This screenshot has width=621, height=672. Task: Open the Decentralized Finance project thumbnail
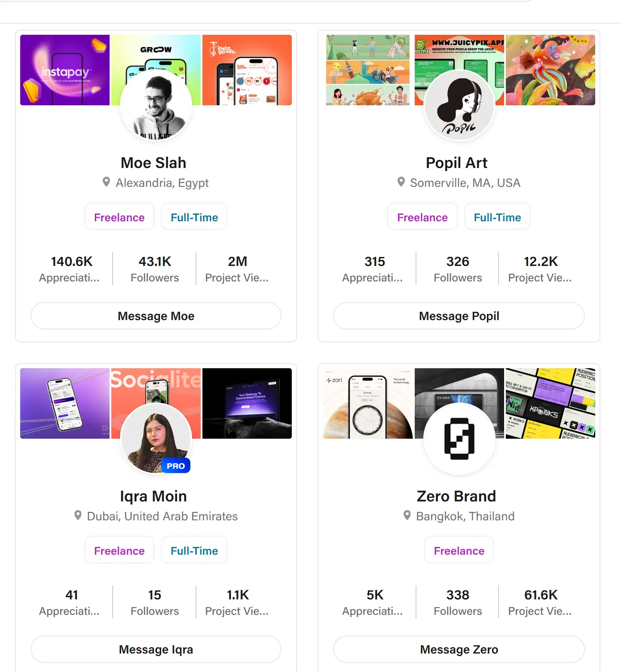(247, 403)
